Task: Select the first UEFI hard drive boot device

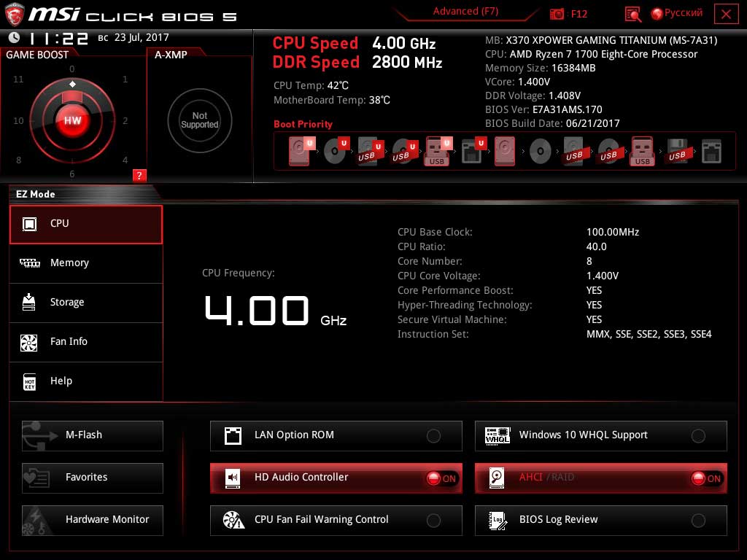Action: 301,151
